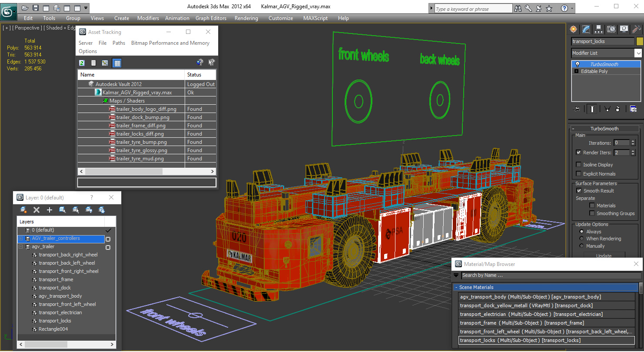Toggle the Render Iters checkbox
Viewport: 644px width, 352px height.
[578, 153]
